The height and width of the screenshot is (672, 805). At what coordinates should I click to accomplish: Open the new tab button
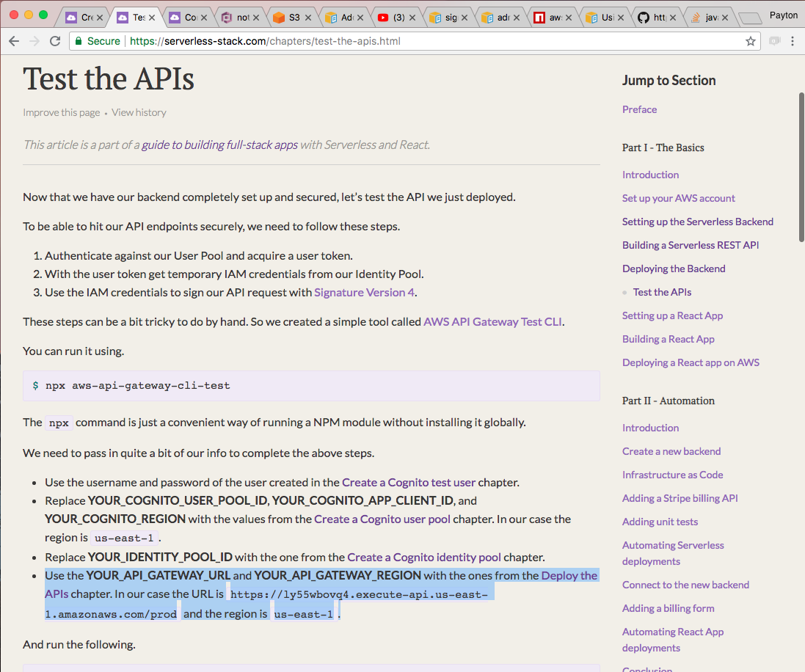click(x=750, y=18)
